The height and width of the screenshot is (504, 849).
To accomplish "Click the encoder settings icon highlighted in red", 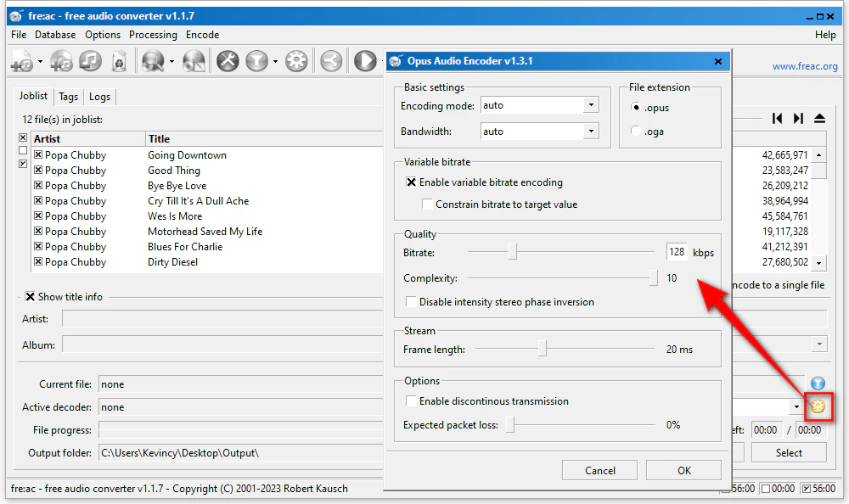I will point(818,407).
